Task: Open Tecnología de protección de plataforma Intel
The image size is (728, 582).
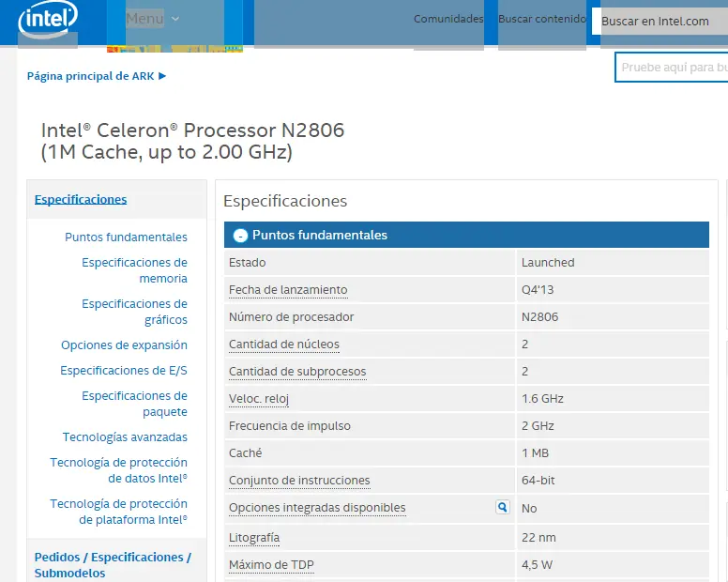Action: click(x=118, y=512)
